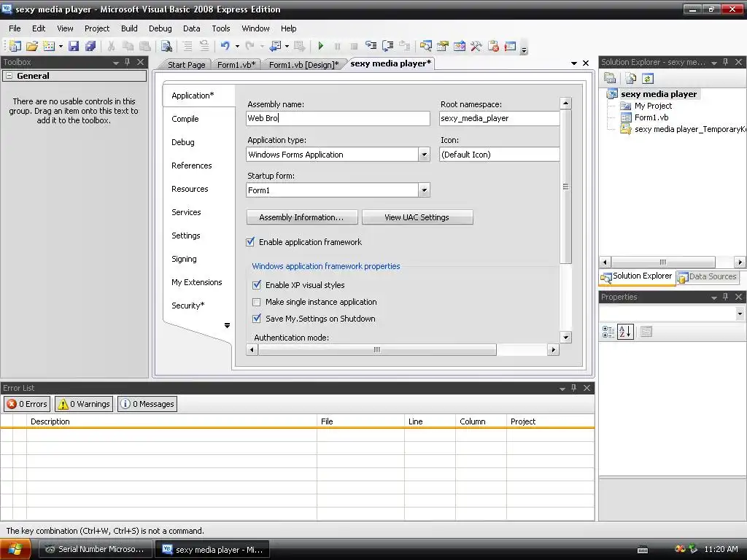
Task: Open the Debug menu
Action: [160, 28]
